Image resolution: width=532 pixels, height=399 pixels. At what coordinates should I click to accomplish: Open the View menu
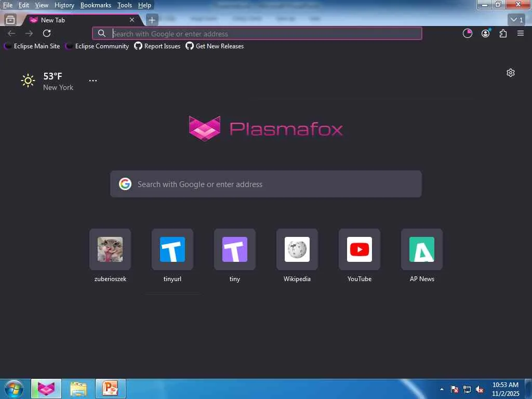click(x=42, y=5)
